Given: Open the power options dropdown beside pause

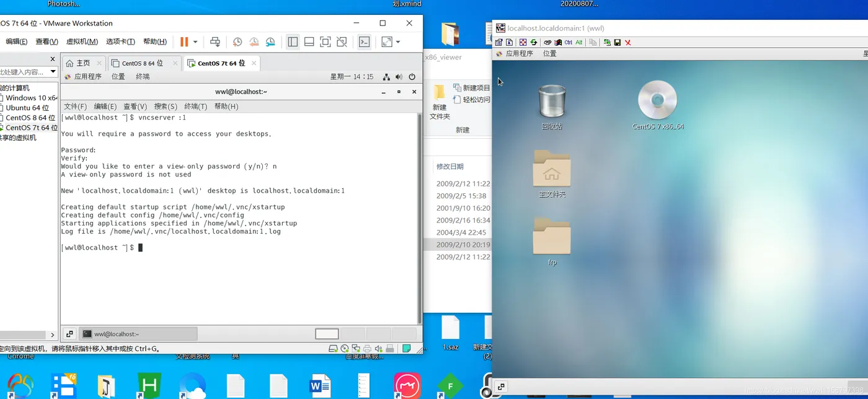Looking at the screenshot, I should pyautogui.click(x=195, y=42).
